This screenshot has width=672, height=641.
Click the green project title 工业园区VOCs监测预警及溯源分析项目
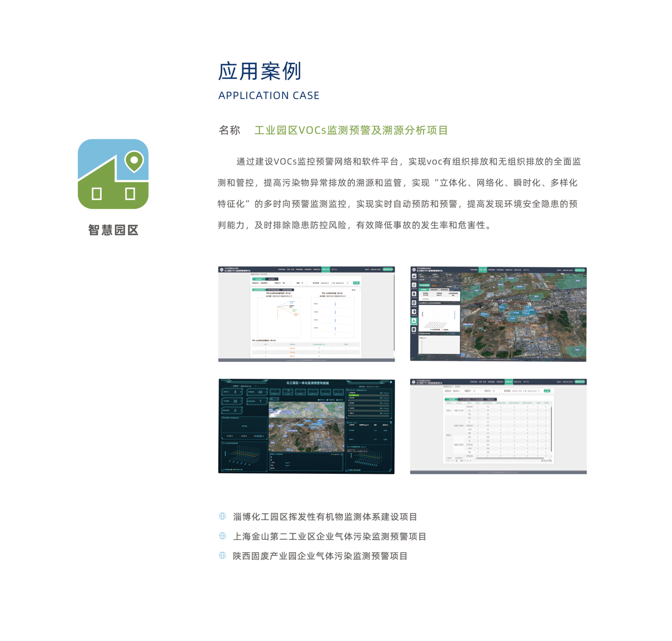click(351, 130)
